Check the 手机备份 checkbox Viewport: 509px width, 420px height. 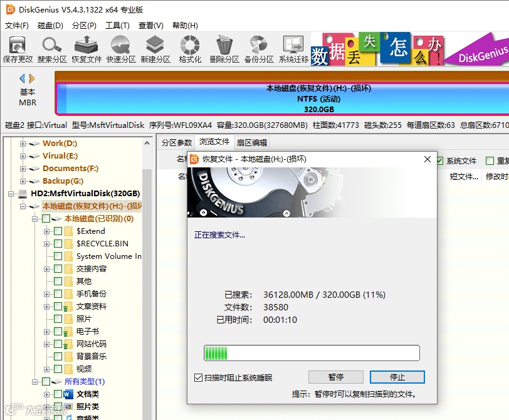[58, 294]
